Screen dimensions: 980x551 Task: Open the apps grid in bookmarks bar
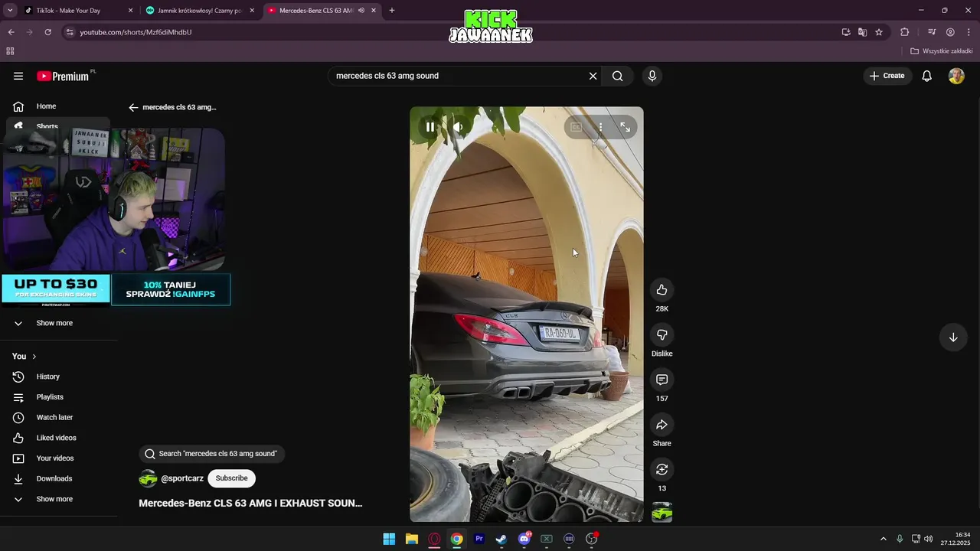pos(10,51)
